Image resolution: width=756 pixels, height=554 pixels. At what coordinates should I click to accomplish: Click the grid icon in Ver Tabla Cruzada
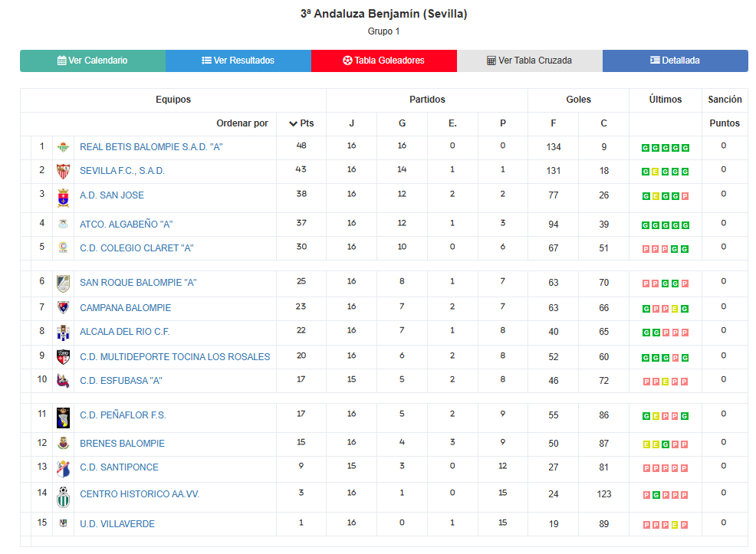click(491, 61)
